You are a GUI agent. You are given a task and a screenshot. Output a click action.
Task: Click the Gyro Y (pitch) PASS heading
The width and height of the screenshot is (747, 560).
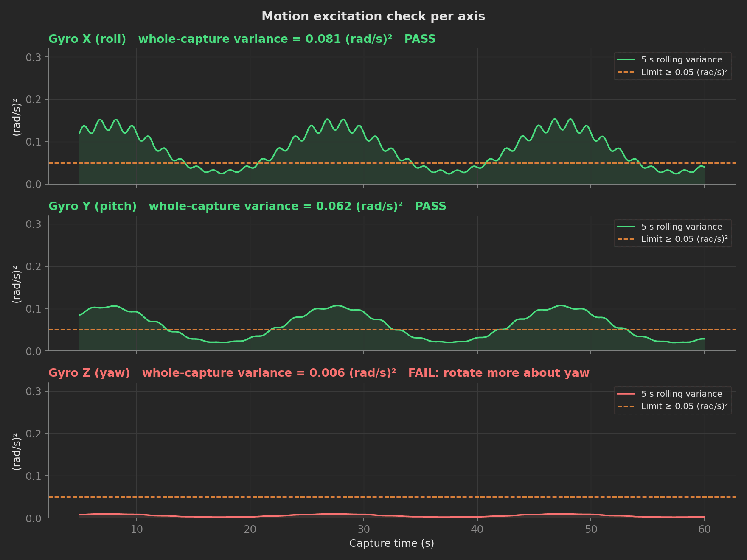(x=247, y=206)
